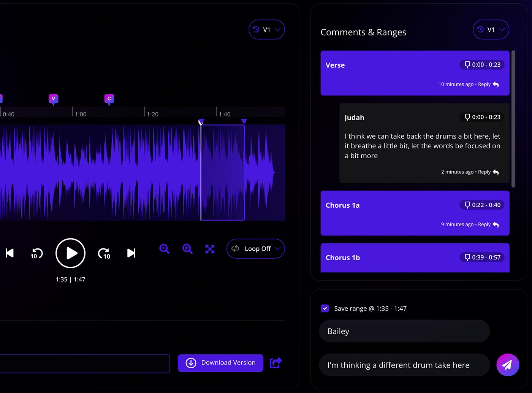532x393 pixels.
Task: Select the Chorus 1b card title
Action: [x=343, y=258]
